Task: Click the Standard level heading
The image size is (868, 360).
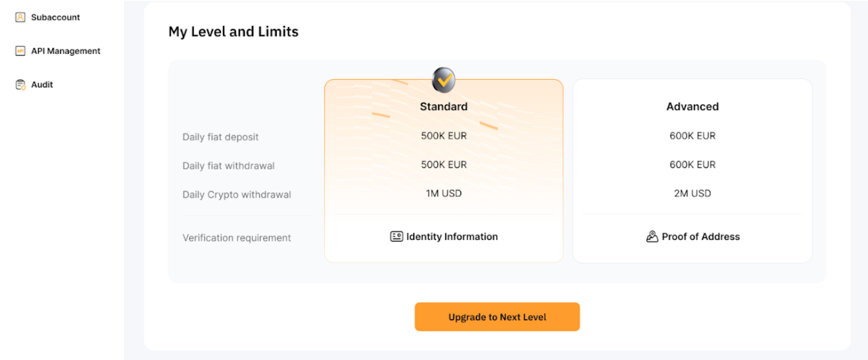Action: (444, 106)
